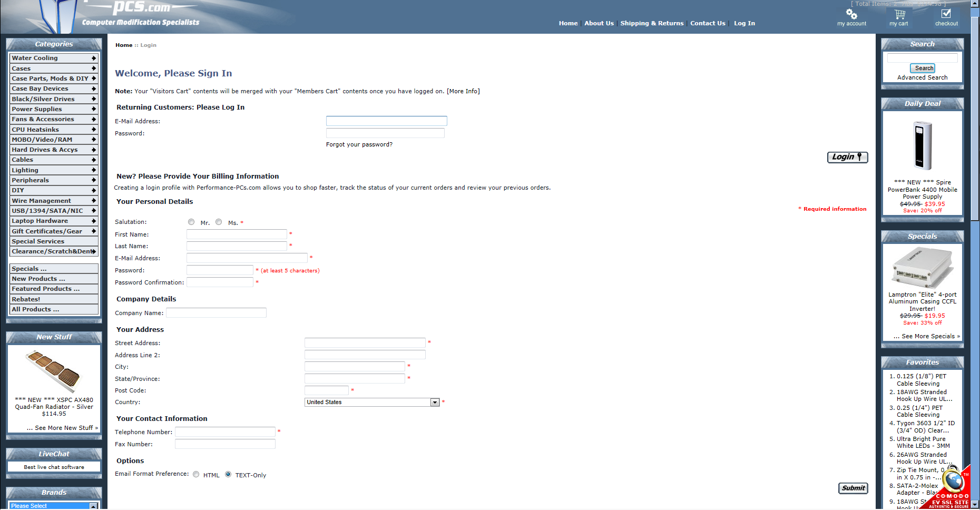
Task: Open About Us page
Action: pyautogui.click(x=599, y=23)
